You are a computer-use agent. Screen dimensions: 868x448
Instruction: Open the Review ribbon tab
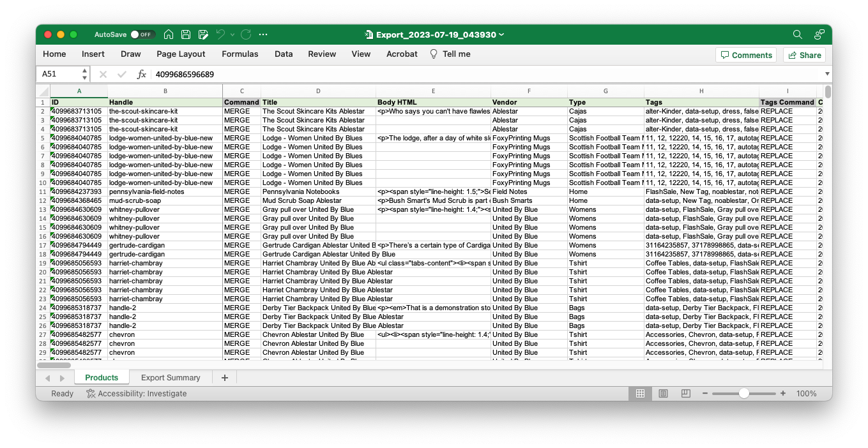pyautogui.click(x=322, y=54)
